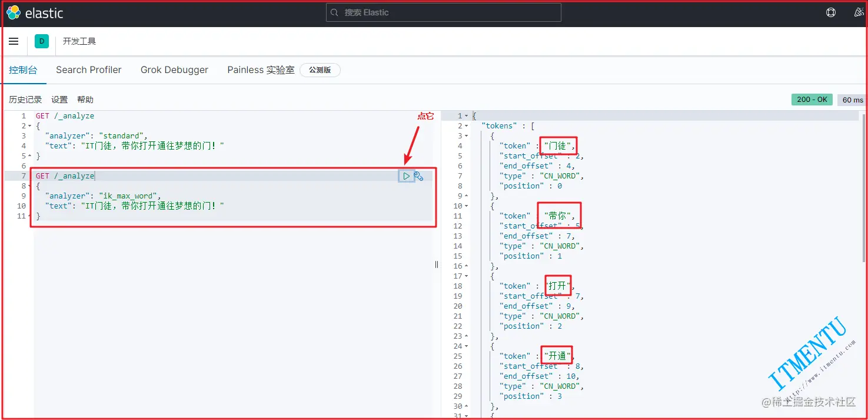Click the output pane vertical scrollbar
This screenshot has height=420, width=868.
(864, 187)
